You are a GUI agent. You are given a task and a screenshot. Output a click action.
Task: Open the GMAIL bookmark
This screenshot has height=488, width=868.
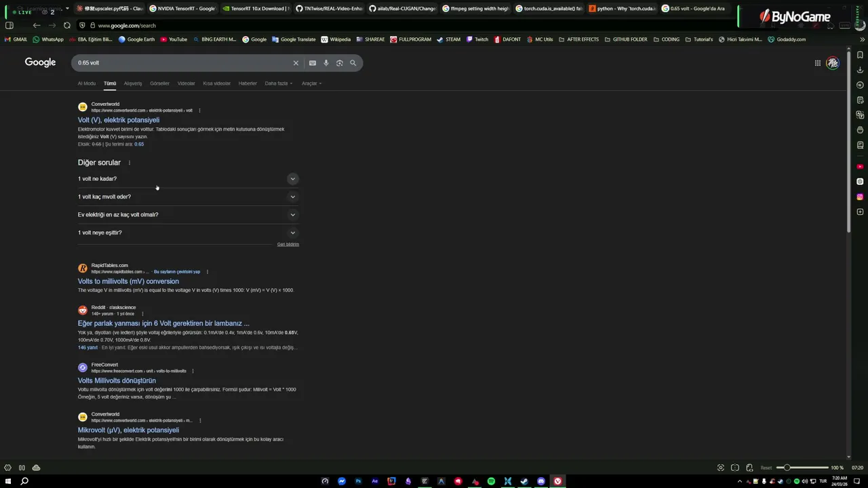[x=16, y=39]
